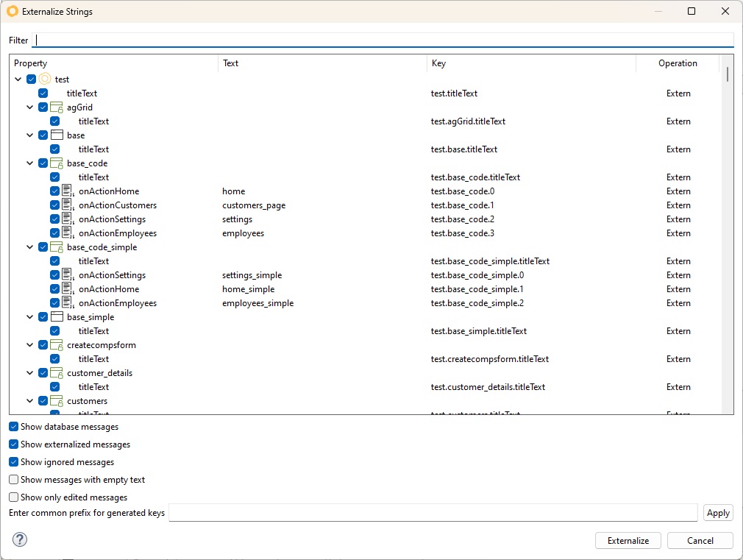
Task: Collapse the base_code_simple tree node
Action: 30,247
